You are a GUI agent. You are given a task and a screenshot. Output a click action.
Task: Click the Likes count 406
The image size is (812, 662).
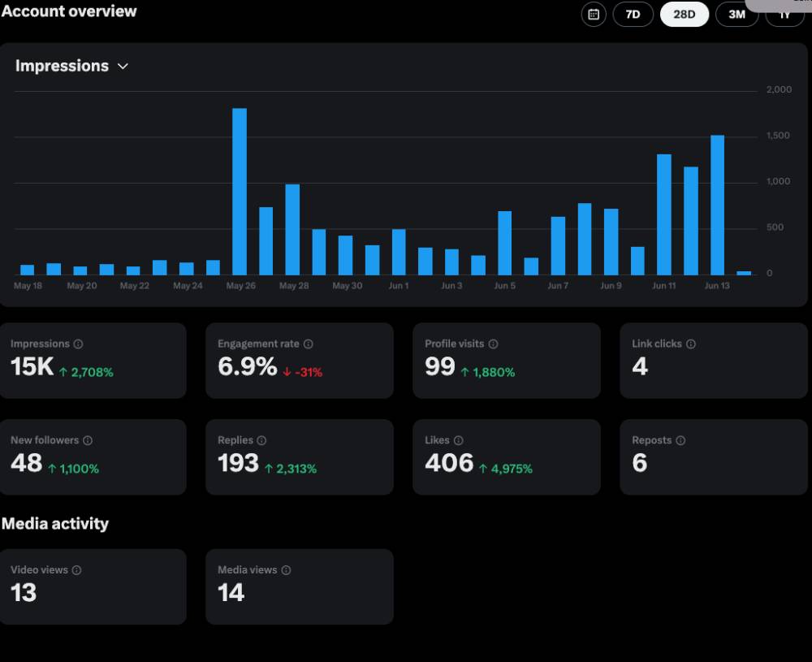point(449,462)
